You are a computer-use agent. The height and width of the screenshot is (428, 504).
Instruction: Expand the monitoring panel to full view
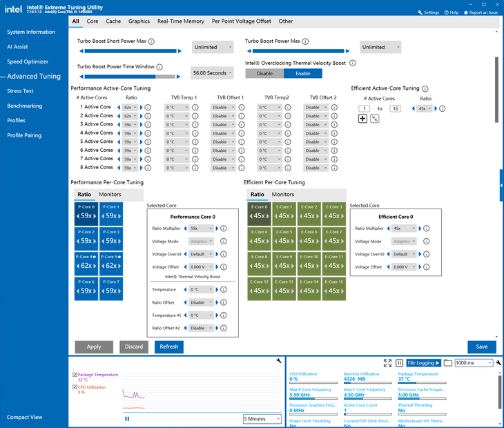pos(387,363)
